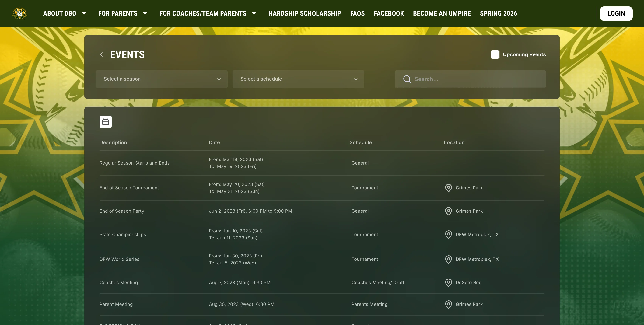Select Coaches Meeting event

[x=118, y=282]
